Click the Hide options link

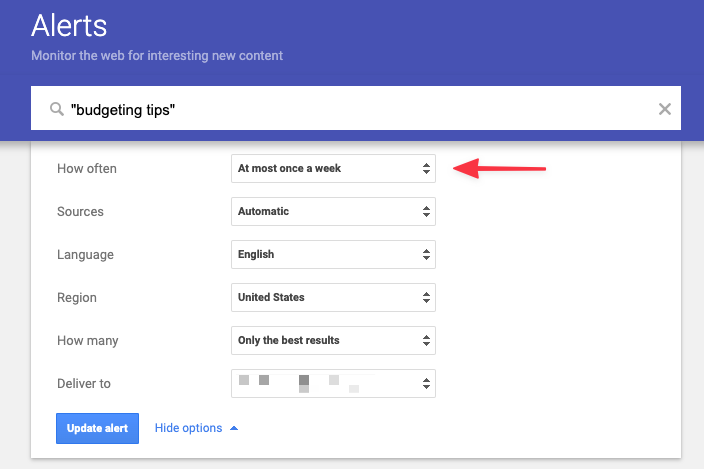click(196, 428)
